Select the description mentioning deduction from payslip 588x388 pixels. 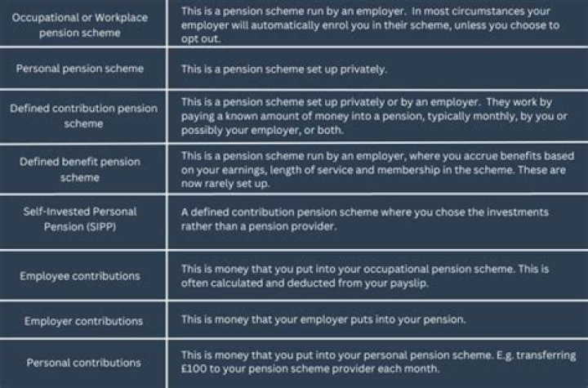click(x=370, y=275)
